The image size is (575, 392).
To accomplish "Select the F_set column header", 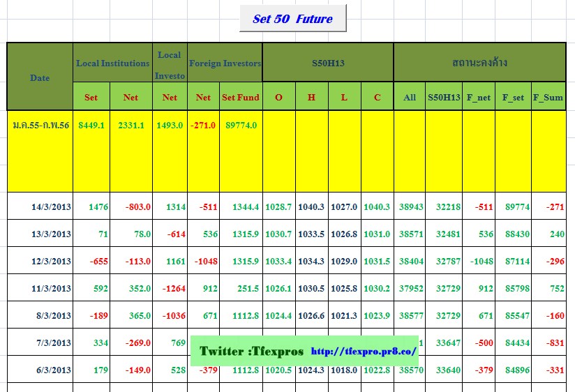I will (513, 98).
